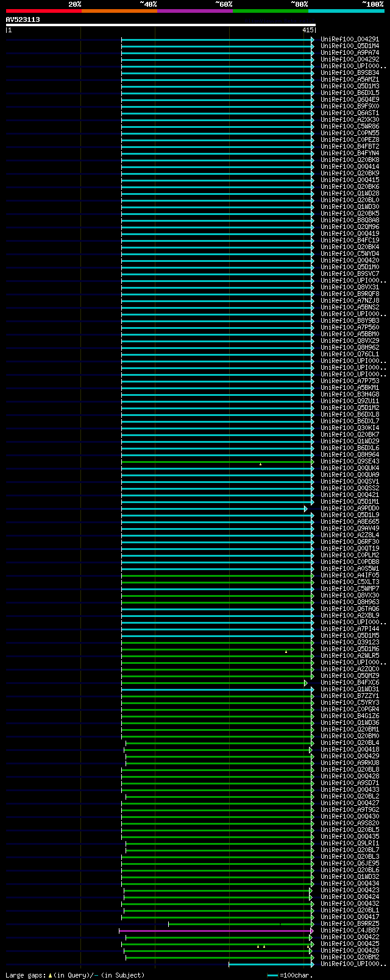The width and height of the screenshot is (390, 980).
Task: Select hit UniRef100_Q0QUK4
Action: [350, 468]
